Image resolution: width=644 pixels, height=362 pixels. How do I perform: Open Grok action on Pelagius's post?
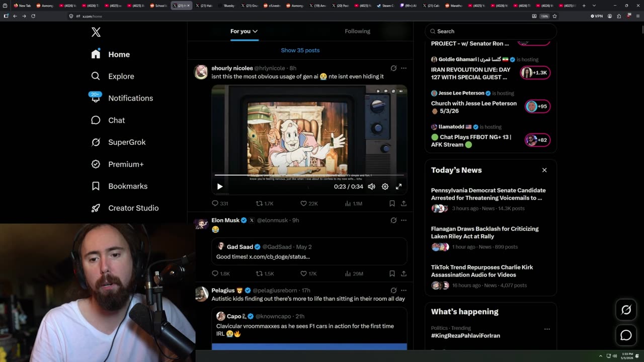[x=393, y=291]
